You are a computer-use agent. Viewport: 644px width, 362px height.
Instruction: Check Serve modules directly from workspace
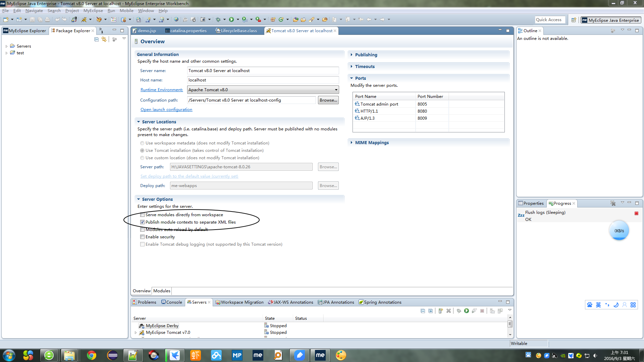click(x=142, y=215)
